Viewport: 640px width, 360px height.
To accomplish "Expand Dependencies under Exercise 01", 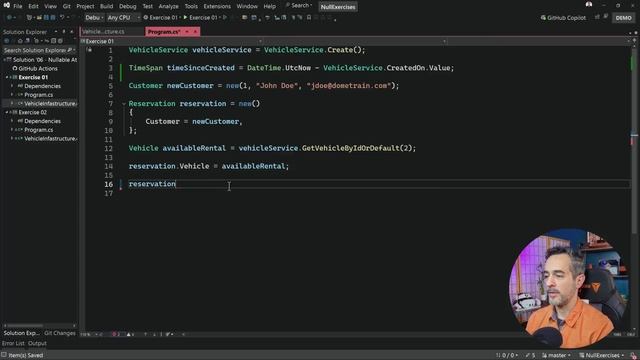I will point(12,86).
